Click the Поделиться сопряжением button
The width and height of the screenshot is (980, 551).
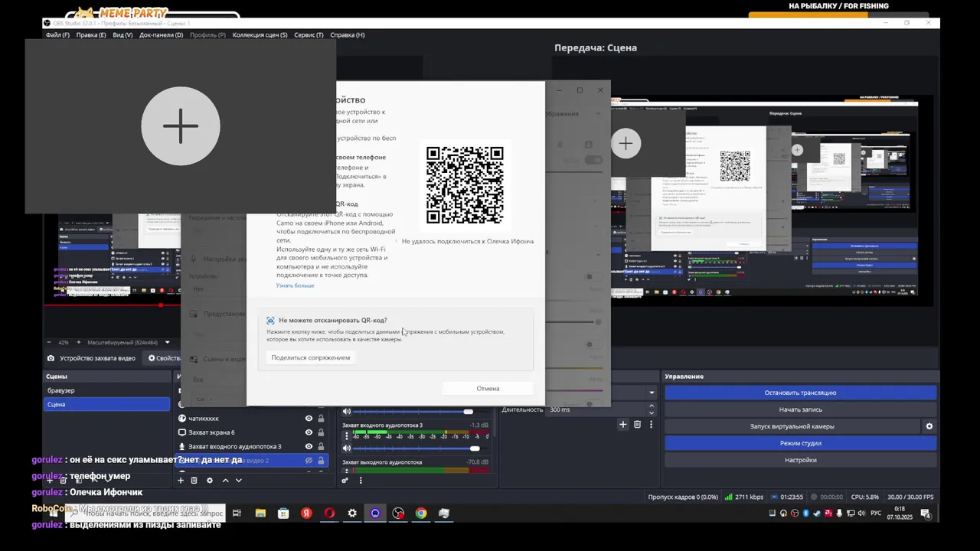(310, 357)
